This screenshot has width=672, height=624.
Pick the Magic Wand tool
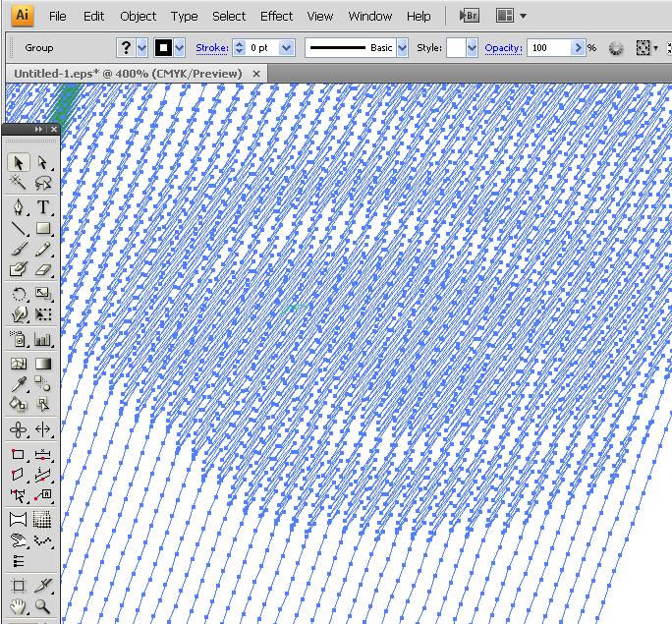(x=19, y=184)
